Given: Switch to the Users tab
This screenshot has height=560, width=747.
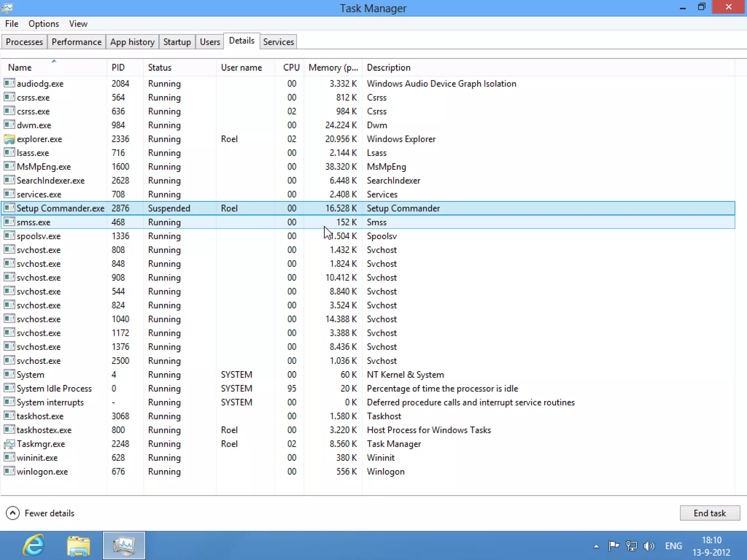Looking at the screenshot, I should click(210, 42).
